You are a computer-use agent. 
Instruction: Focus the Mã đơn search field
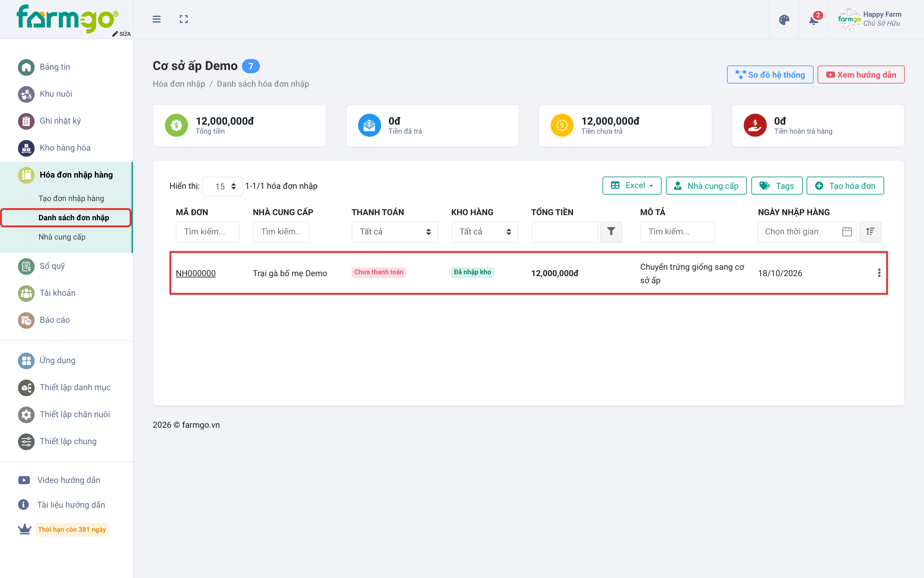(208, 232)
